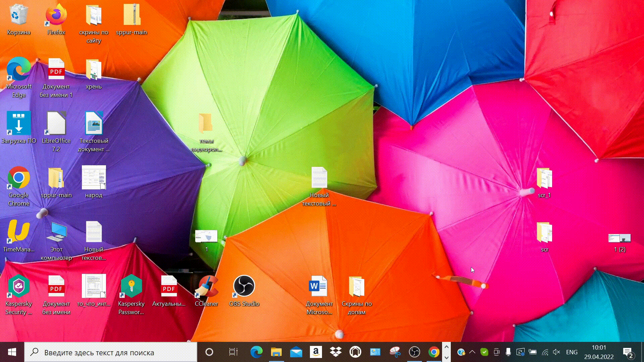Select the image file named 1
Viewport: 644px width, 362px height.
tap(206, 241)
